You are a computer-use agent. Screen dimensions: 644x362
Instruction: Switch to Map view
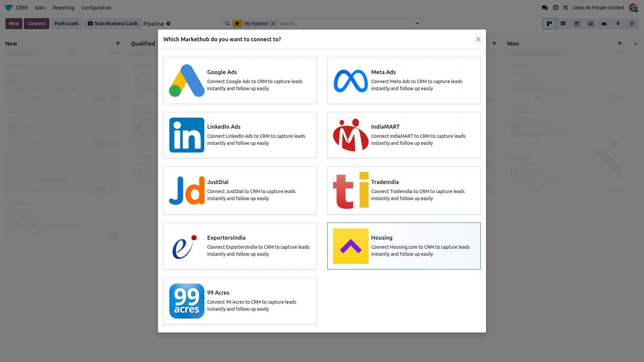[618, 23]
